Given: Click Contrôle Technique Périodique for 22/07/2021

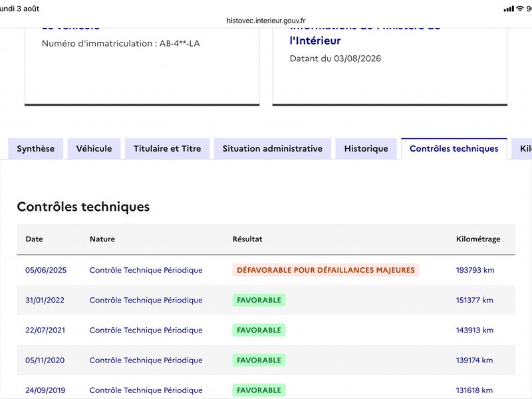Looking at the screenshot, I should [146, 330].
